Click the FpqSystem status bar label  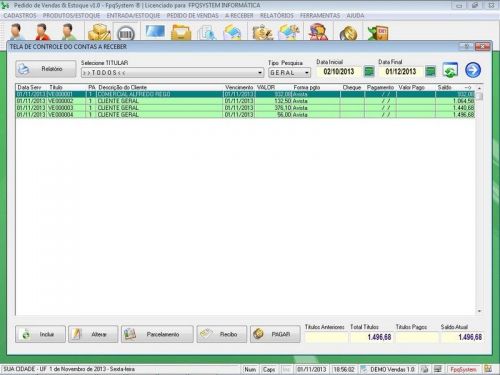463,369
